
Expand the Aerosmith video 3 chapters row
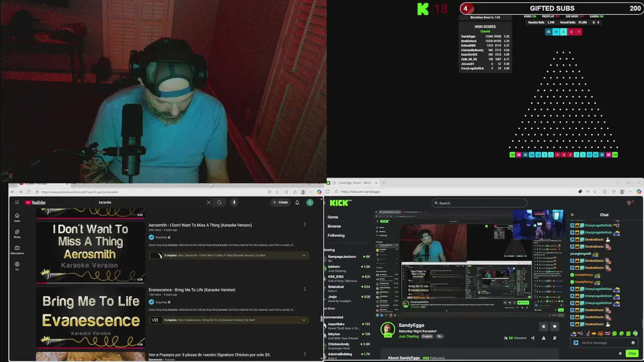click(229, 255)
